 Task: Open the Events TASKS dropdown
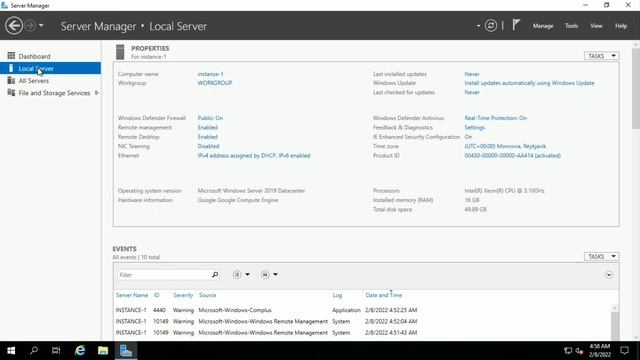pyautogui.click(x=601, y=256)
